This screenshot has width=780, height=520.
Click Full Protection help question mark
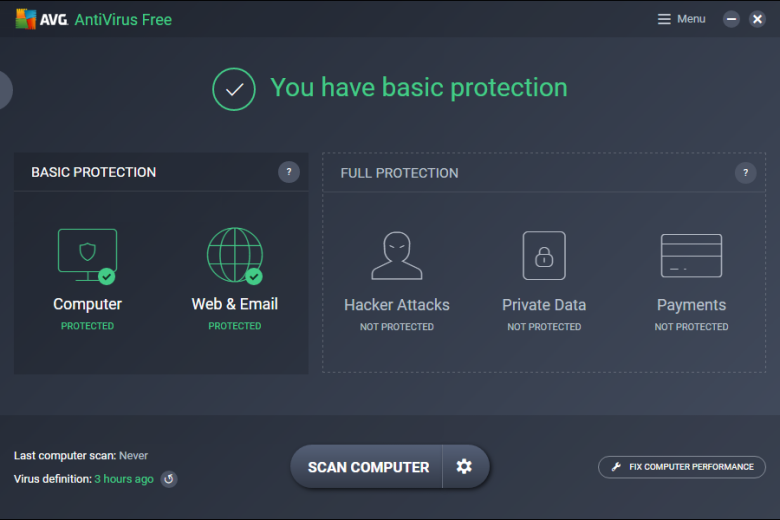[745, 173]
